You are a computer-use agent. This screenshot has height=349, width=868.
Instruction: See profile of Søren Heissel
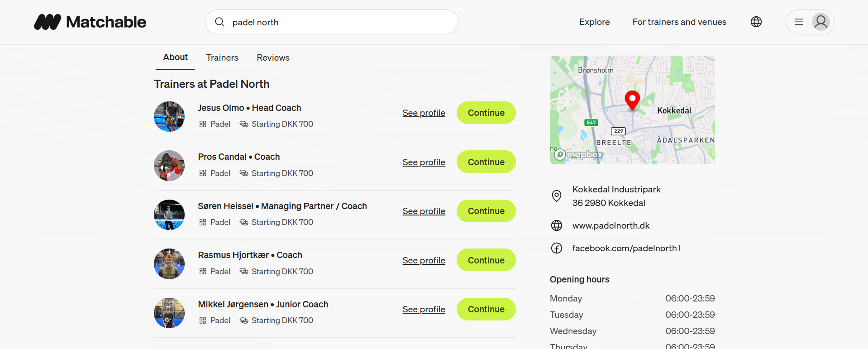(424, 211)
